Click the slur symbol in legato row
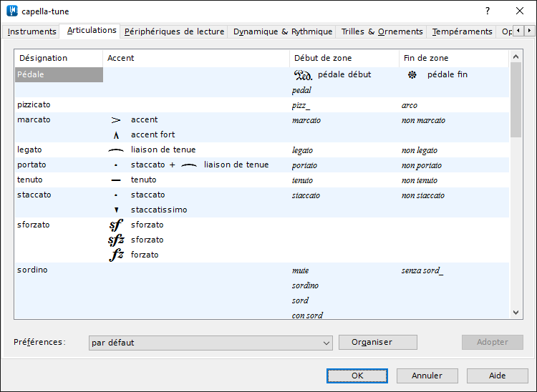Screen dimensions: 537x392 (116, 150)
